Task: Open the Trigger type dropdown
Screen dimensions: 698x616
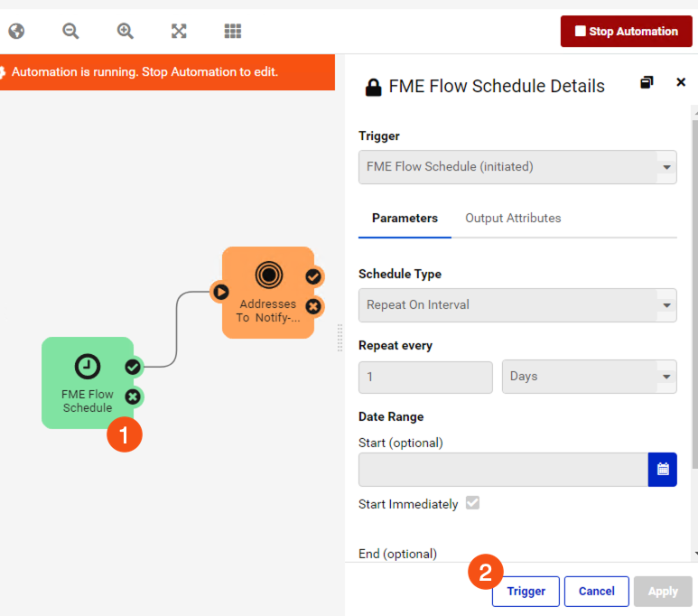Action: coord(517,167)
